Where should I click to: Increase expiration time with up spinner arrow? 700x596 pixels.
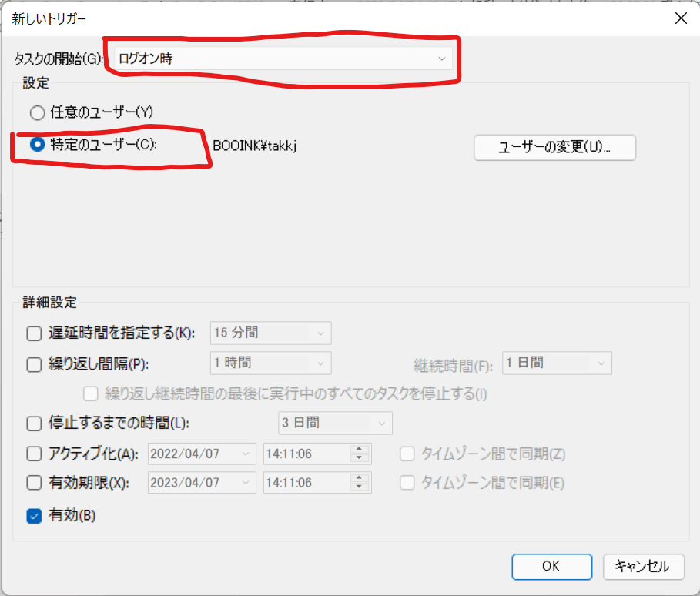click(360, 477)
